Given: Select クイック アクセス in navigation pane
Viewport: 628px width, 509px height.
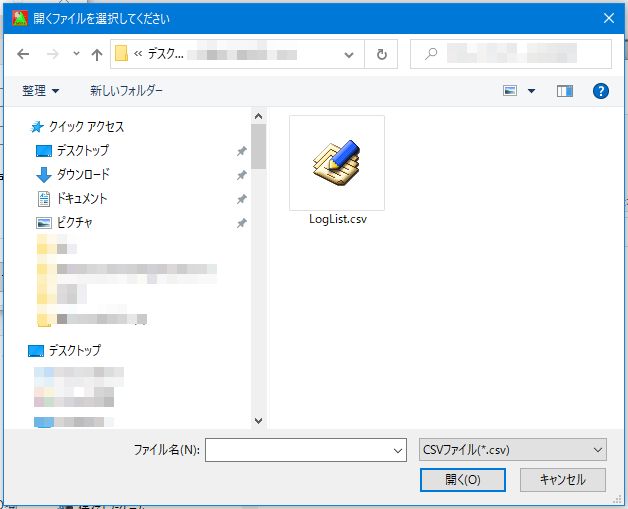Looking at the screenshot, I should pyautogui.click(x=86, y=127).
